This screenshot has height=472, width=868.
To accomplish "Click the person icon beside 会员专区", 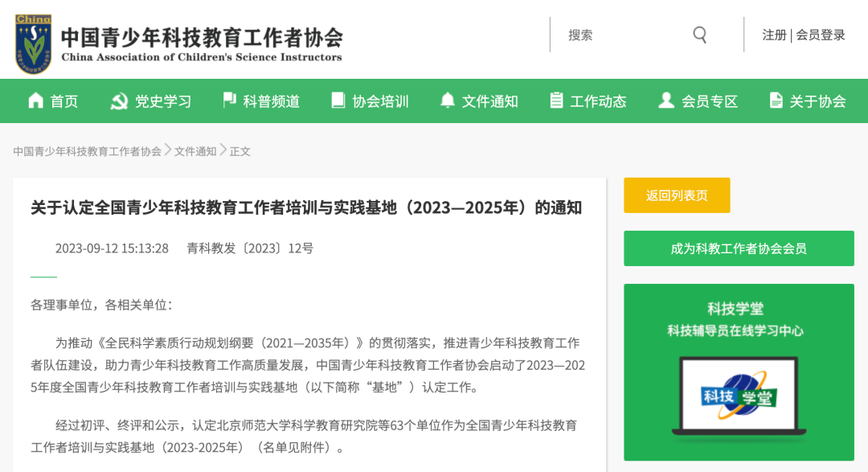I will pos(666,101).
